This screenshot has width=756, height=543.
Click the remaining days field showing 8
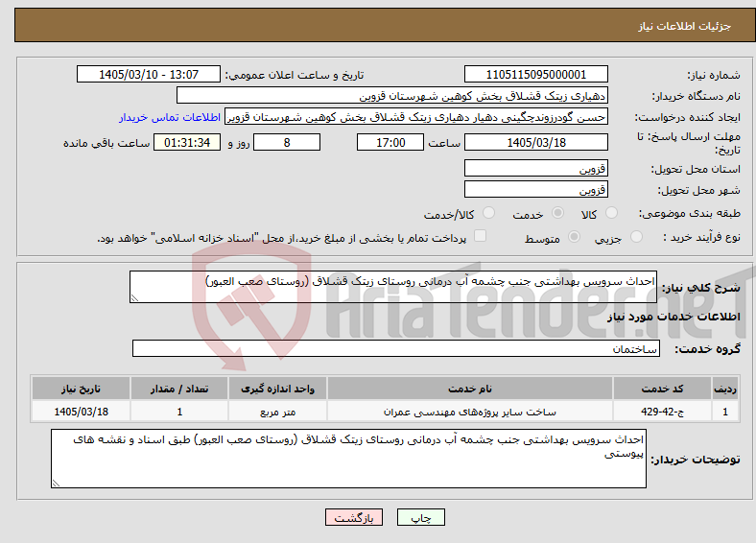(287, 142)
